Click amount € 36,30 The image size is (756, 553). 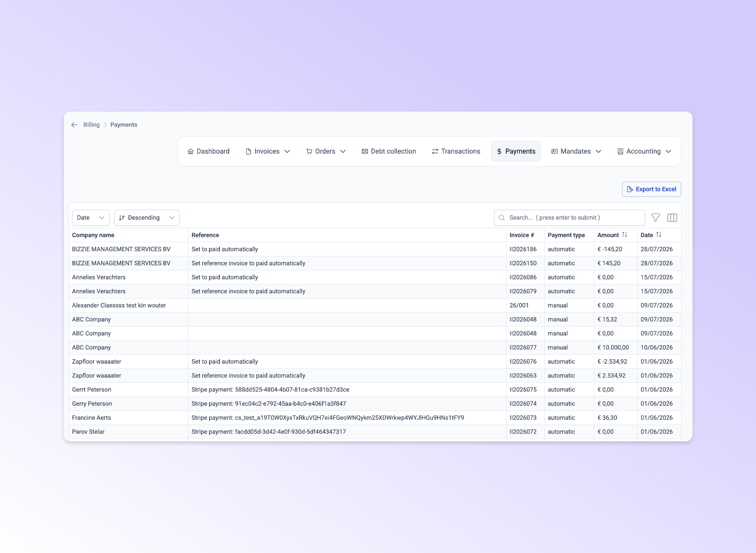pyautogui.click(x=607, y=418)
